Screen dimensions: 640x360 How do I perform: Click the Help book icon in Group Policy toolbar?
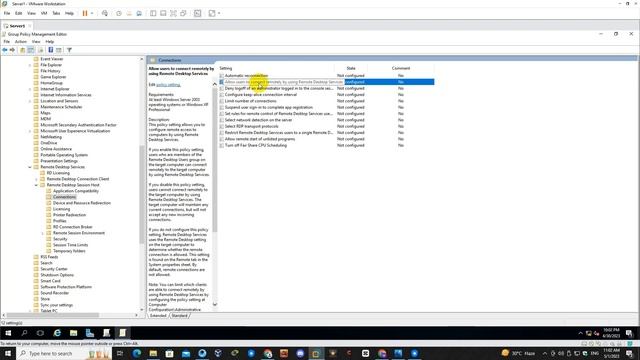(x=51, y=50)
